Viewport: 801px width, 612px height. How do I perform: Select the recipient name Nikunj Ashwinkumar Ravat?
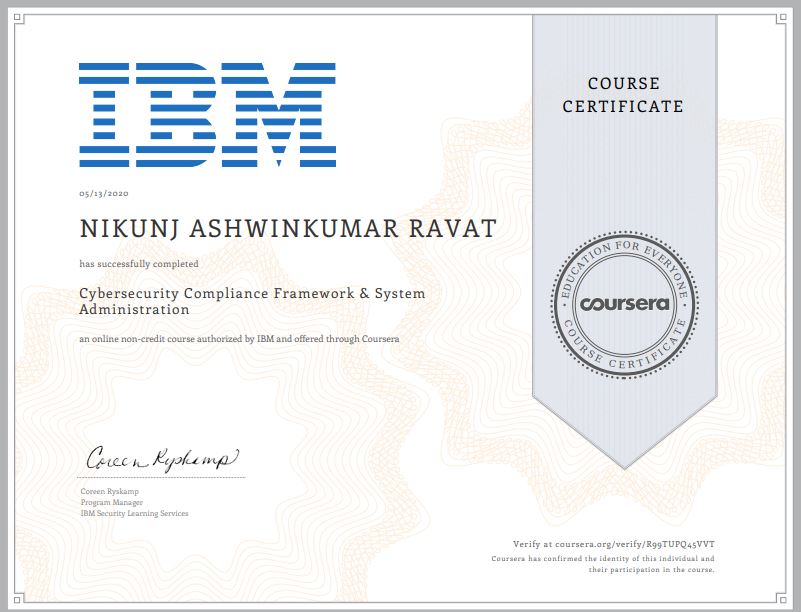287,228
